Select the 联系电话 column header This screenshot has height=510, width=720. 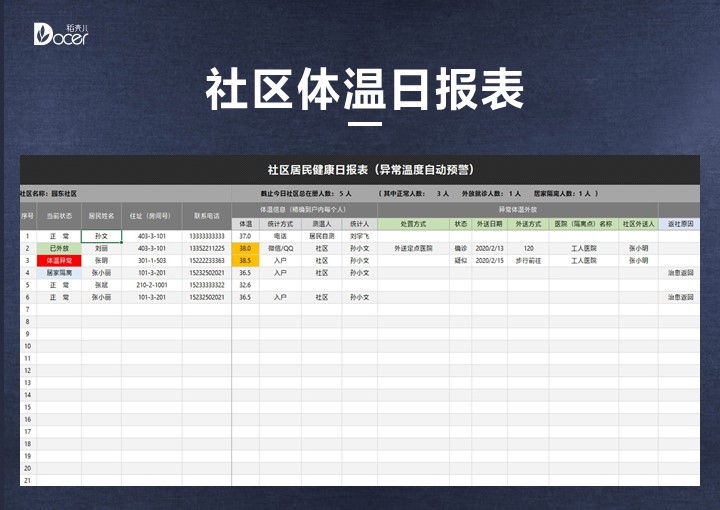click(206, 216)
